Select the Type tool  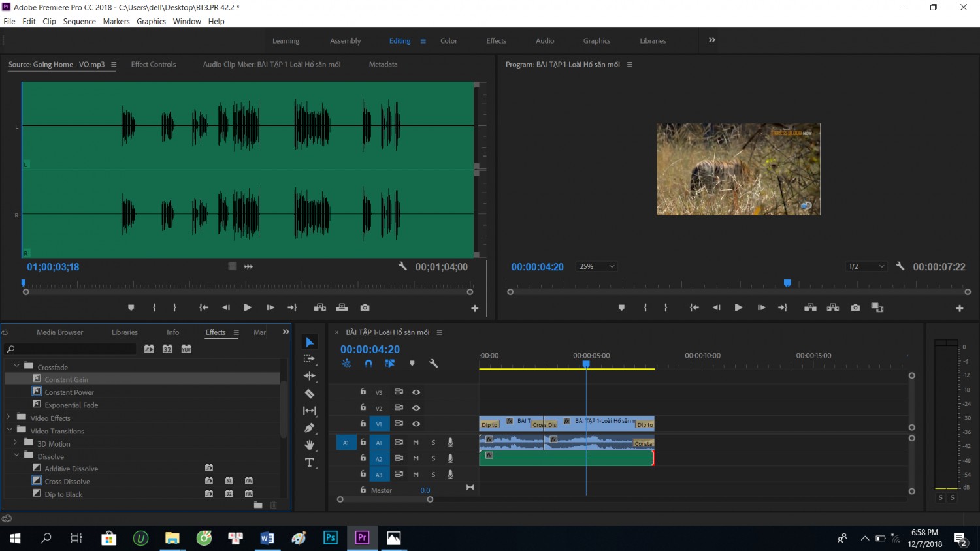(x=310, y=462)
